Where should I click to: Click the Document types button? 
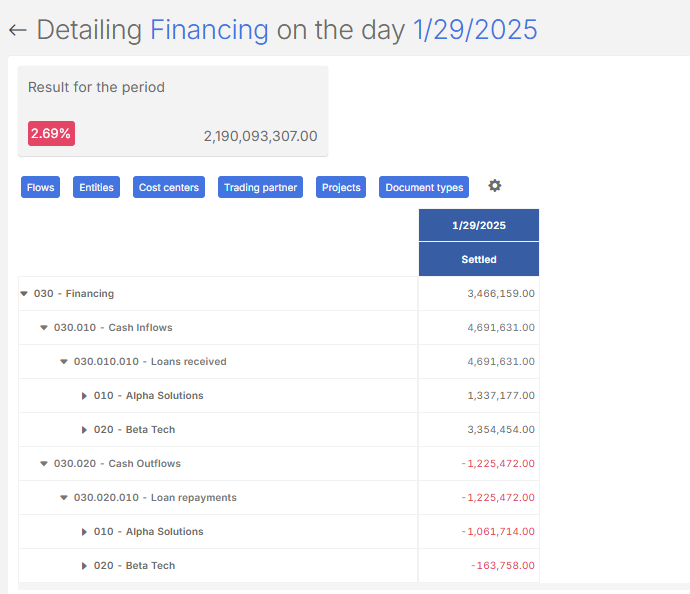click(424, 187)
